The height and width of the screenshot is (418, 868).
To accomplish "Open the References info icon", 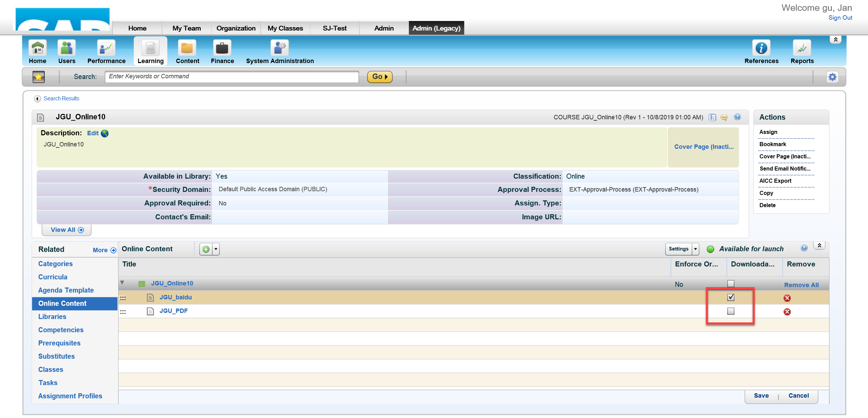I will pyautogui.click(x=761, y=48).
